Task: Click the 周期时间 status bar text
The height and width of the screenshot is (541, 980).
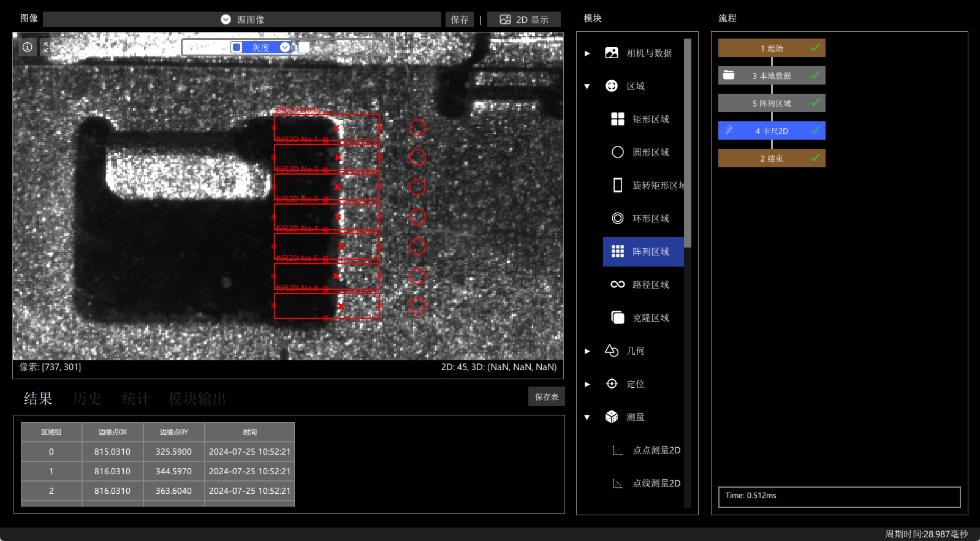Action: pos(926,534)
